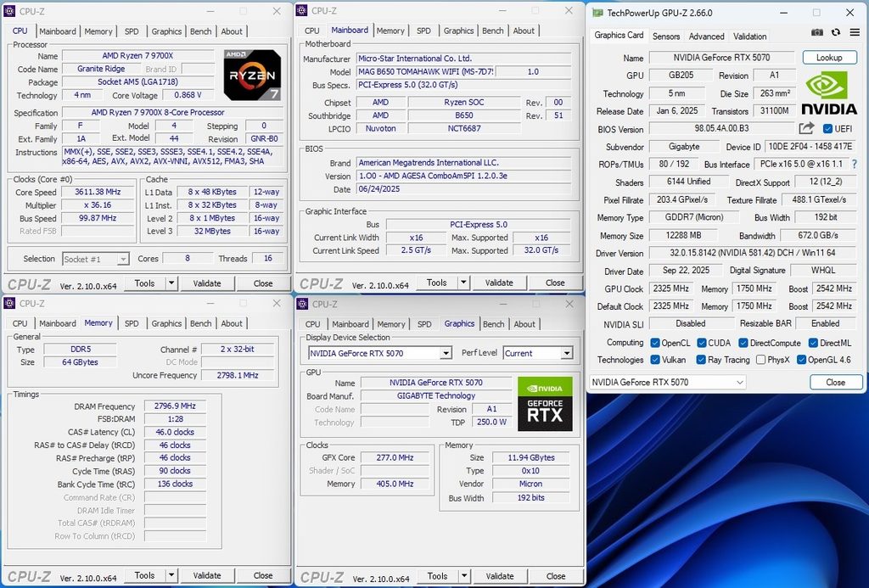Click the '250.0 W' TDP value

click(x=491, y=422)
